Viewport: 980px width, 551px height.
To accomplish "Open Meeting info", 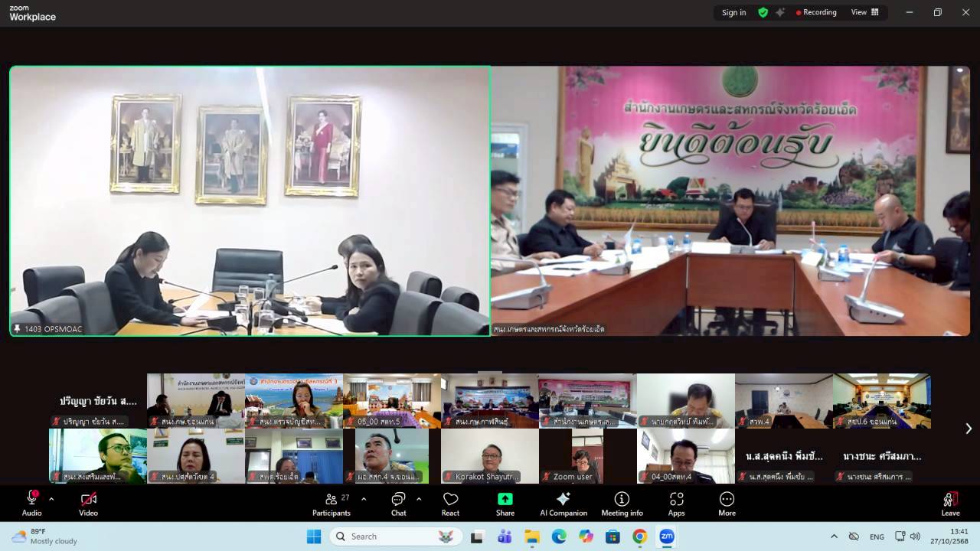I will point(622,503).
